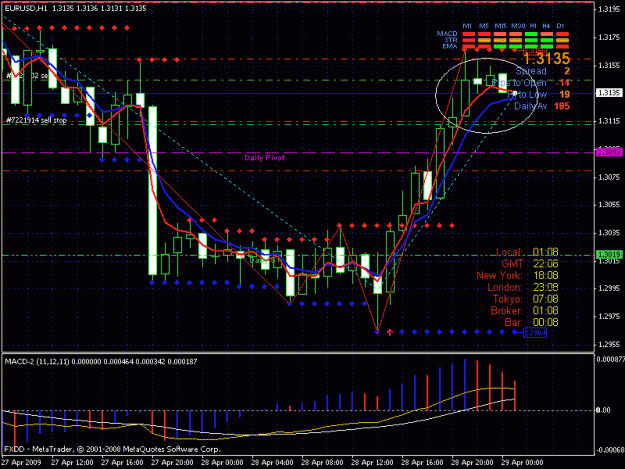Select the #7221914 sell stop order label

tap(36, 120)
